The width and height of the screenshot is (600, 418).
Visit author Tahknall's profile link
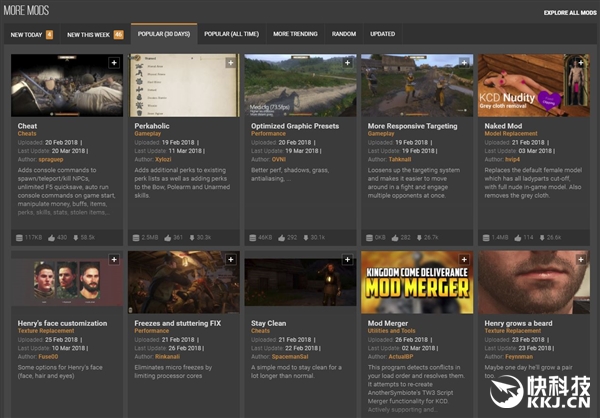pos(401,157)
